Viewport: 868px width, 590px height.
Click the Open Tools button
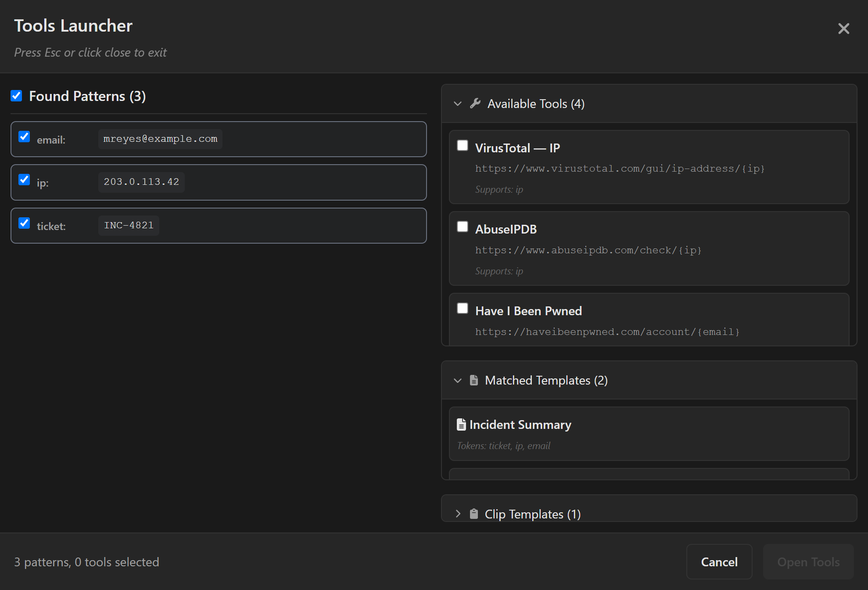(808, 562)
